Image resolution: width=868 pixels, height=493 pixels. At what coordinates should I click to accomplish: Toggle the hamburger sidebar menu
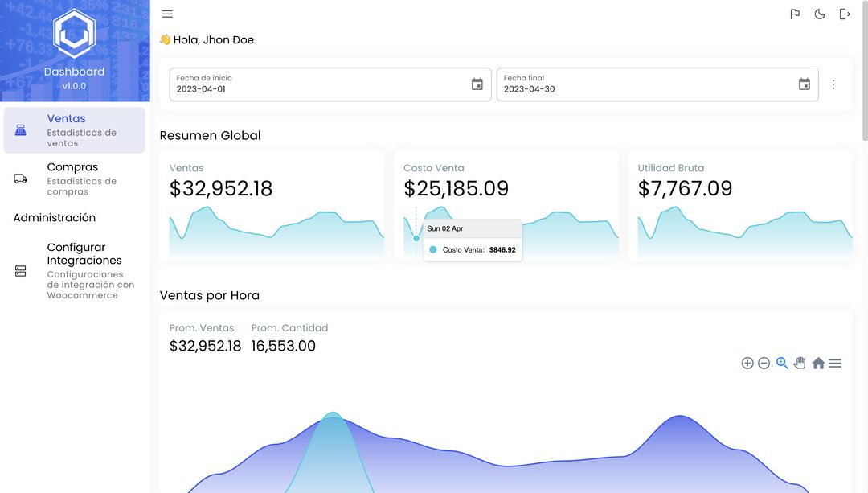[167, 14]
